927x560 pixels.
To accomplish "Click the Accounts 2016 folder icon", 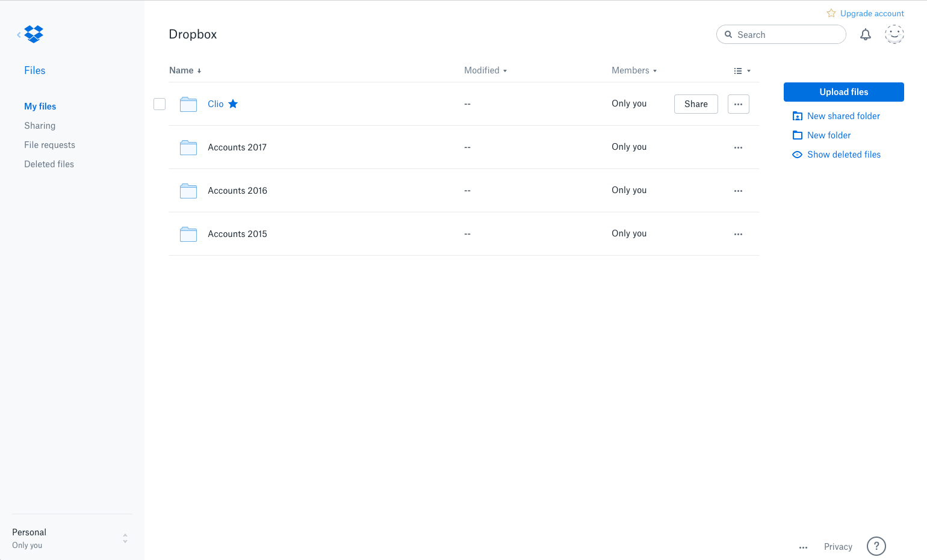I will 188,191.
